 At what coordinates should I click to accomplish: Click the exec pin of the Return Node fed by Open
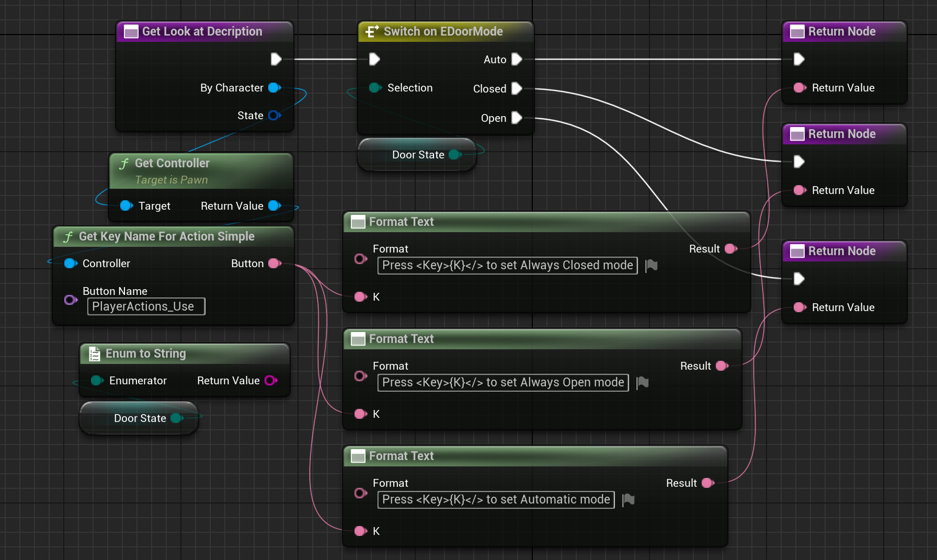[x=799, y=279]
